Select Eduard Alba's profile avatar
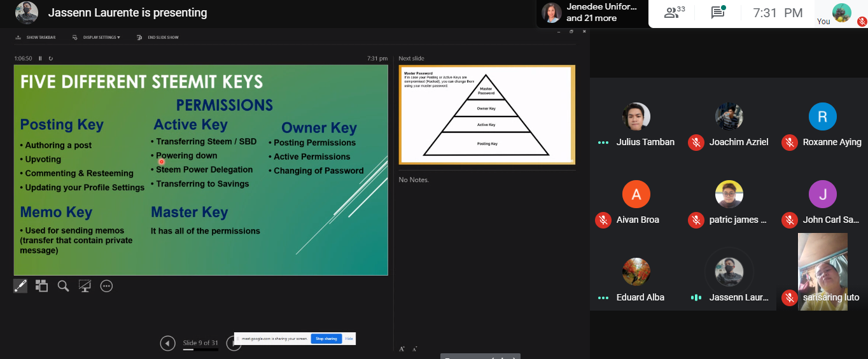Screen dimensions: 868x359 point(636,272)
